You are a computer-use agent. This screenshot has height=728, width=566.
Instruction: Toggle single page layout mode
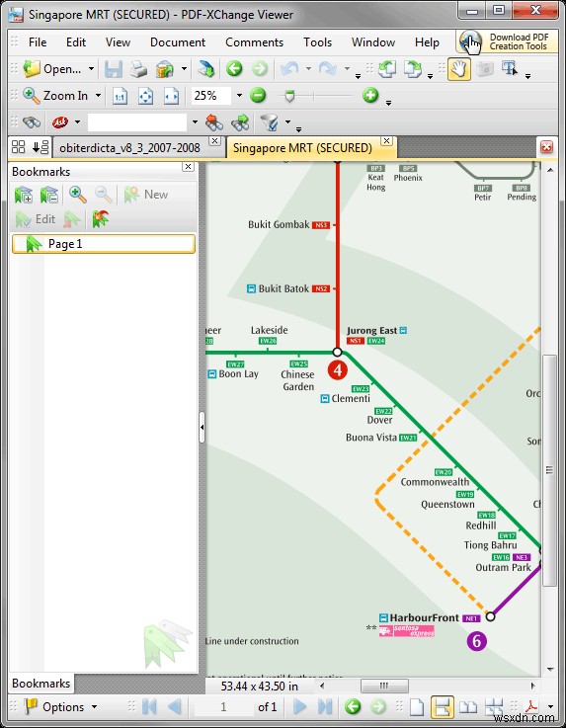(417, 706)
